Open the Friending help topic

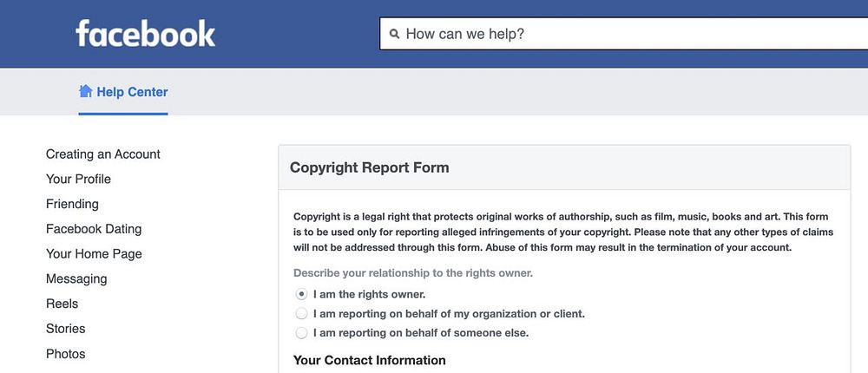pyautogui.click(x=72, y=204)
